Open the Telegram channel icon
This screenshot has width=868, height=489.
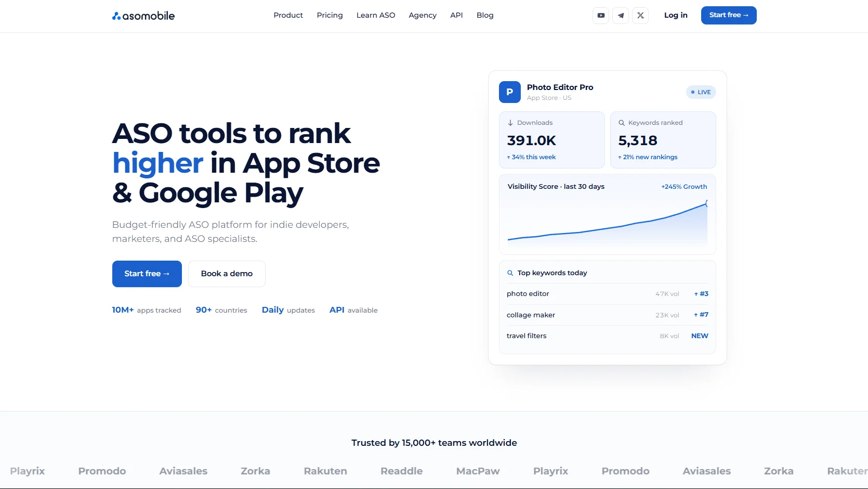tap(621, 16)
